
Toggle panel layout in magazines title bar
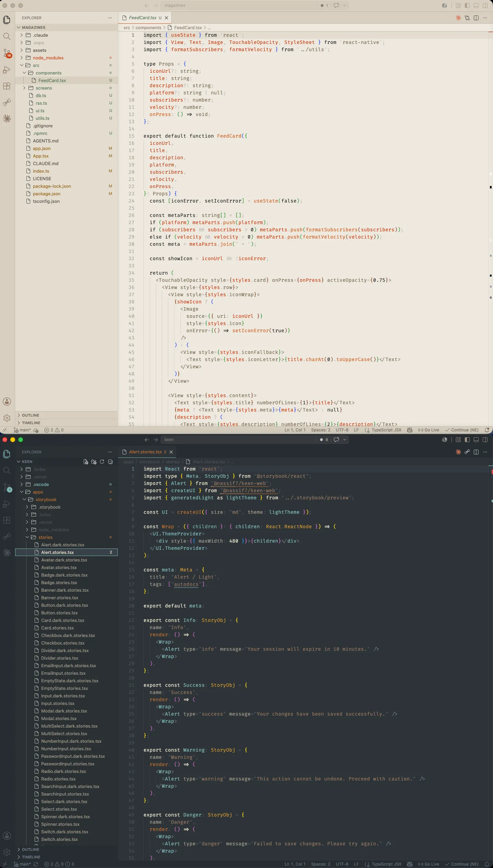[476, 5]
